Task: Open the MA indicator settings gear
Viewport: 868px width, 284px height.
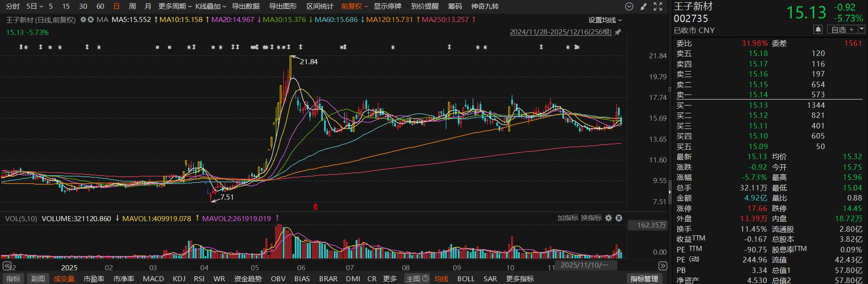Action: pyautogui.click(x=83, y=20)
